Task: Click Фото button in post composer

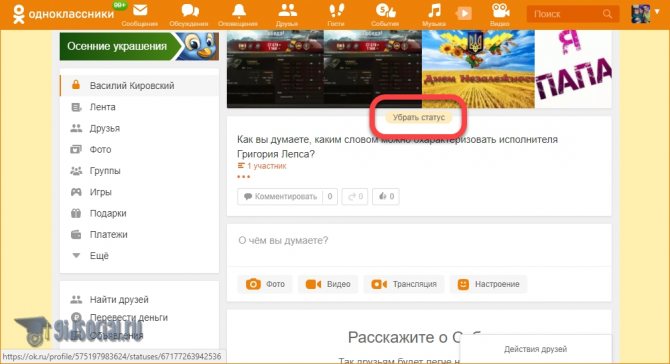Action: click(265, 284)
